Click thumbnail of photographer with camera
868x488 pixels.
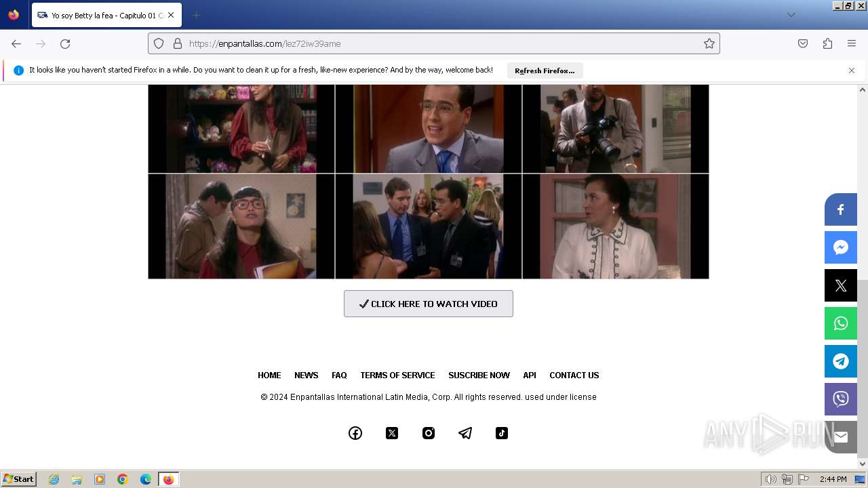click(x=616, y=129)
